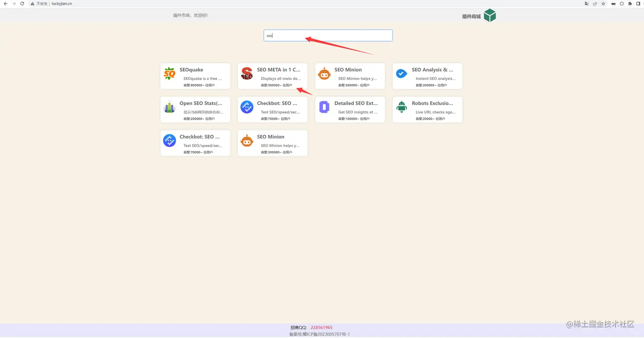Click the 插件商城 logo text

coord(471,17)
